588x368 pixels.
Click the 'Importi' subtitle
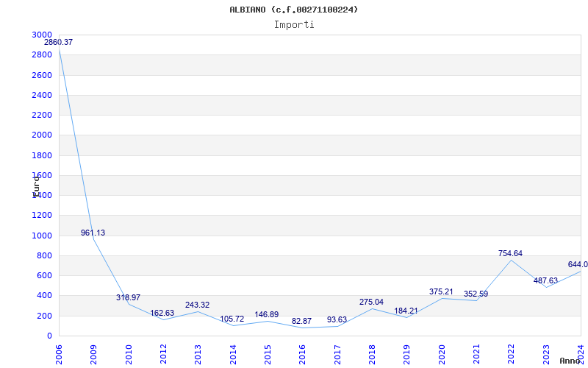[294, 25]
